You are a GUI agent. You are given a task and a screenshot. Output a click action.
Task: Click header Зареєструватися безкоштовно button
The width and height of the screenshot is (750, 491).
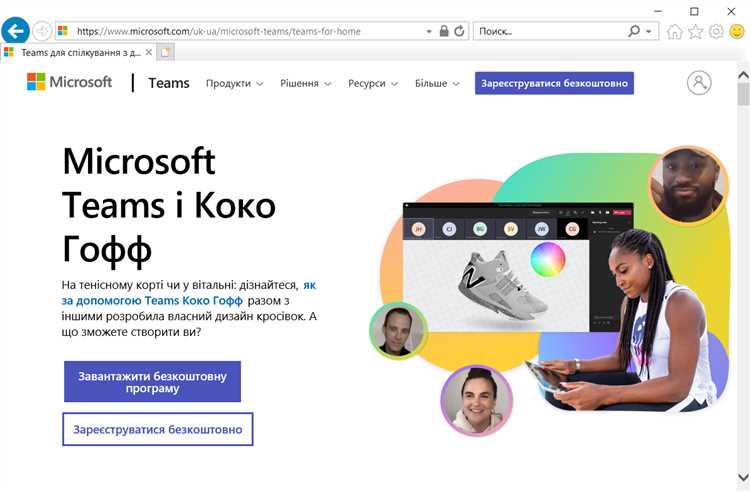point(554,83)
